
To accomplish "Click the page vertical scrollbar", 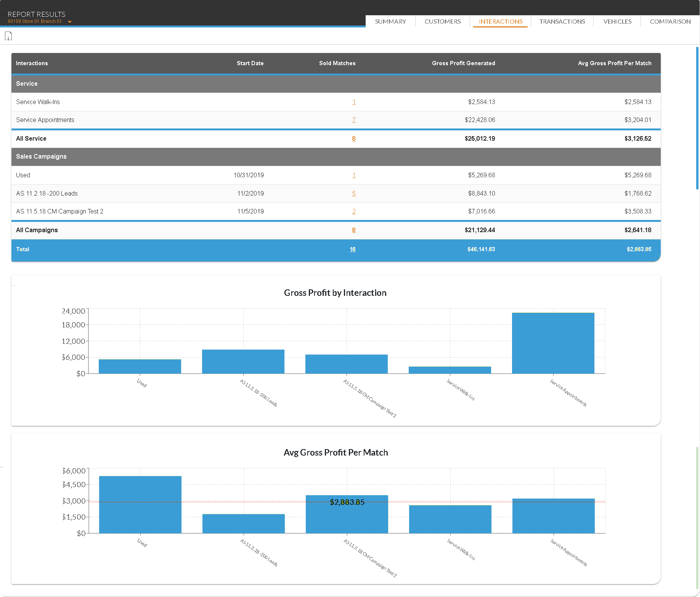I will pos(697,118).
